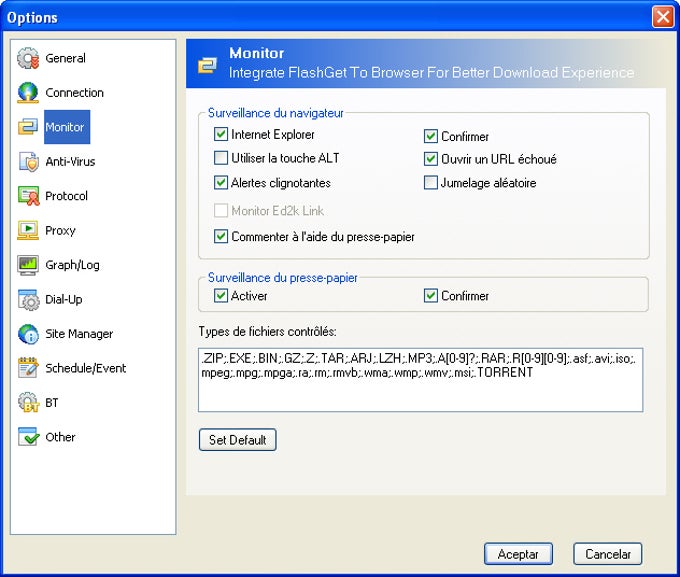Close the Options dialog window
680x577 pixels.
pyautogui.click(x=663, y=17)
